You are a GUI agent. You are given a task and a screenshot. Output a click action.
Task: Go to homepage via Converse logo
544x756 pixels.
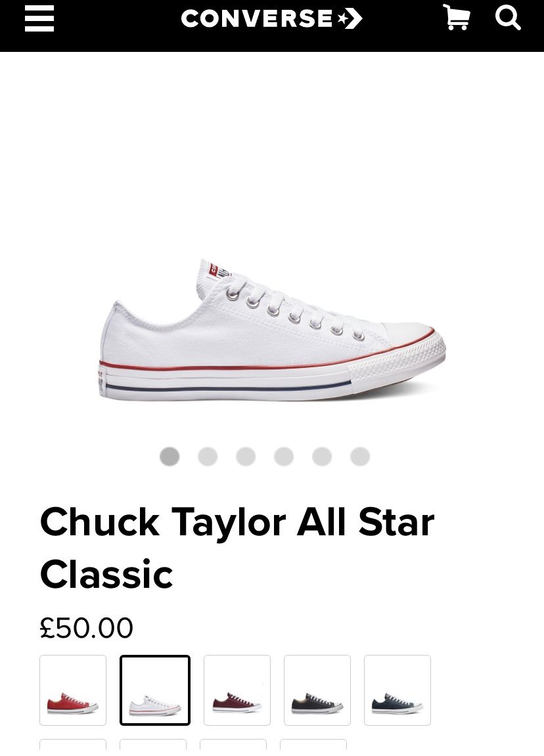pyautogui.click(x=271, y=19)
